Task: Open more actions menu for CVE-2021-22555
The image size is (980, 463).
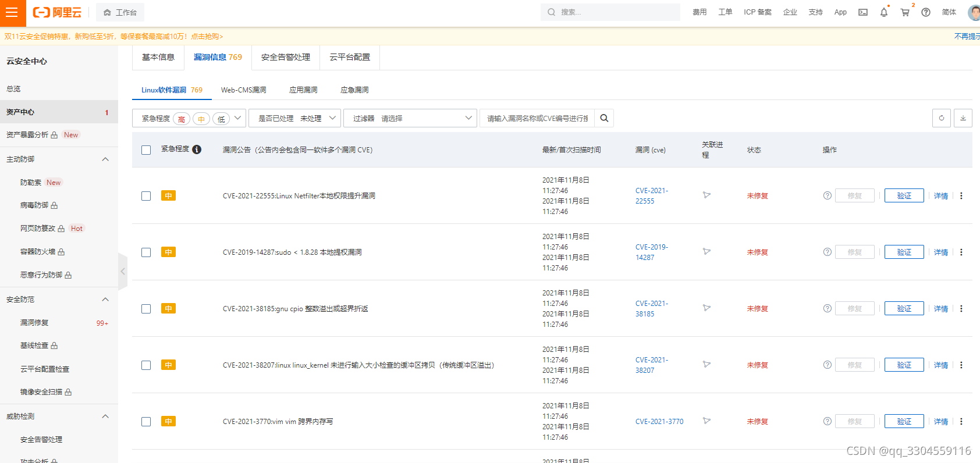Action: [x=961, y=196]
